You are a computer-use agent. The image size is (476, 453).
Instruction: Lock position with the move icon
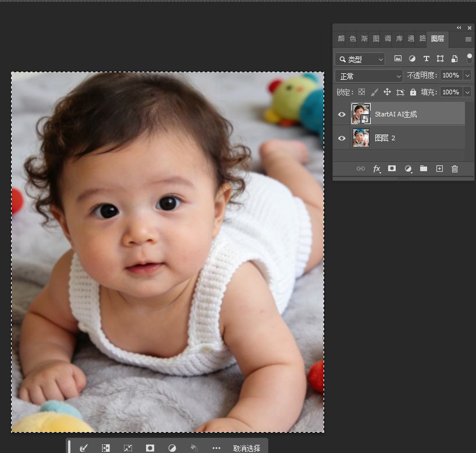pyautogui.click(x=387, y=92)
